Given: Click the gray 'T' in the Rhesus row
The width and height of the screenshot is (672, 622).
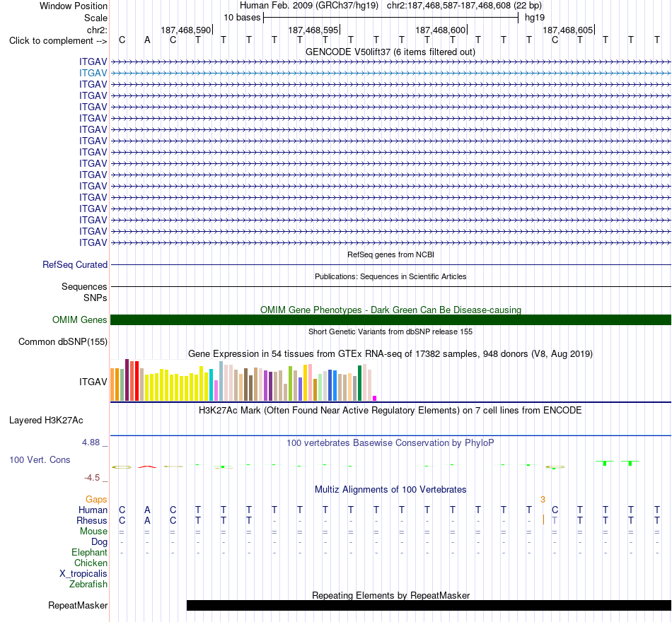Looking at the screenshot, I should point(555,521).
